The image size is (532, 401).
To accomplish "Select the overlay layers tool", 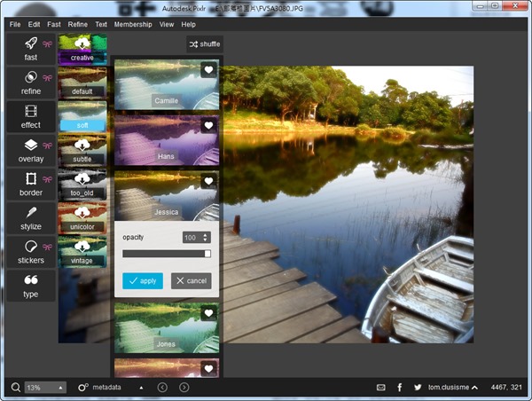I will [x=30, y=150].
